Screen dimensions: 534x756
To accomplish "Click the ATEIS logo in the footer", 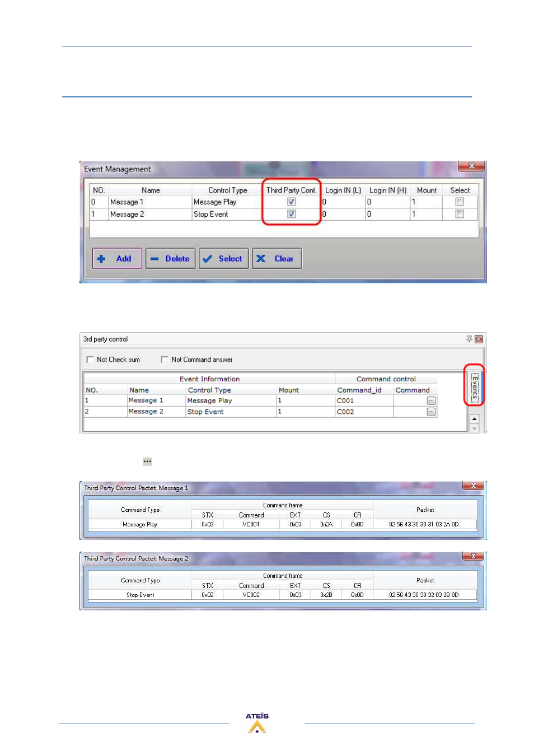I will pyautogui.click(x=257, y=723).
